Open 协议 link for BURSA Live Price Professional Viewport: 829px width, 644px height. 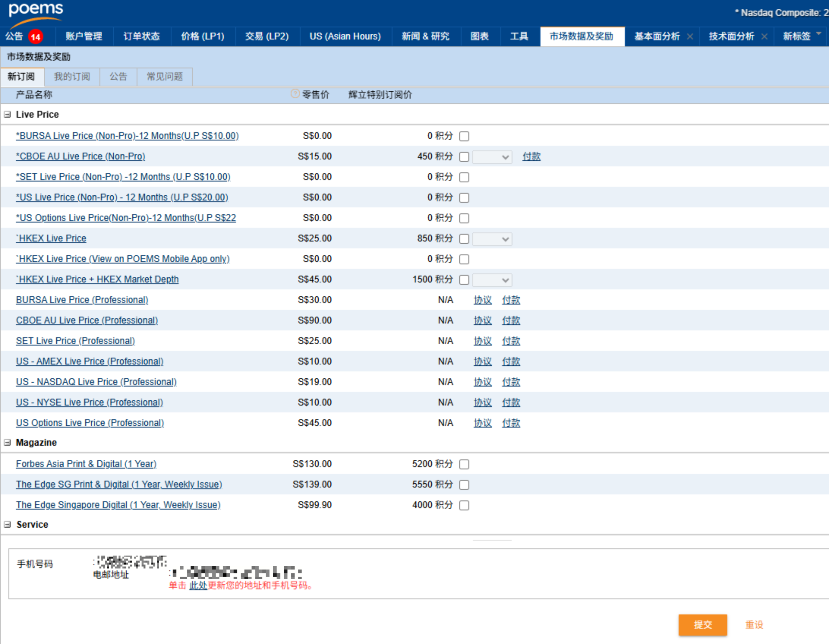click(x=482, y=300)
